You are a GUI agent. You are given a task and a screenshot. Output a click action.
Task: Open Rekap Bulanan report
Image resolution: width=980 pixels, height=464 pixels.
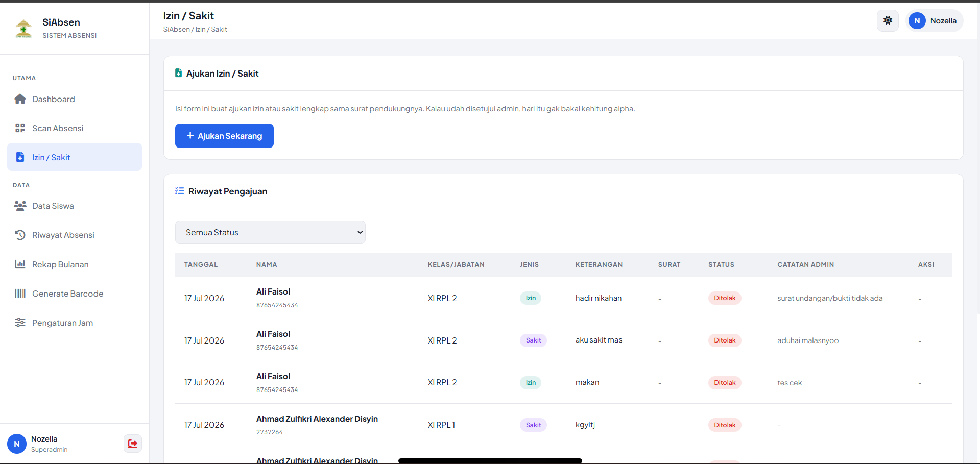tap(75, 264)
